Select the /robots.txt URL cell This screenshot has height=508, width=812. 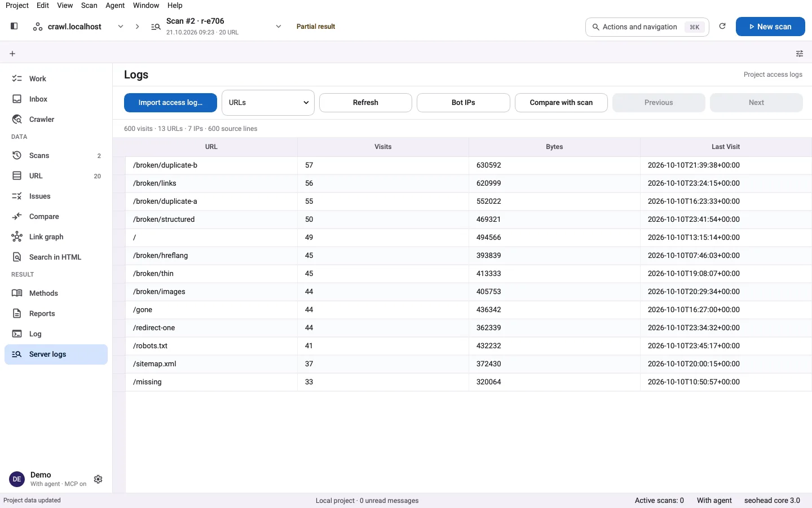click(x=211, y=346)
